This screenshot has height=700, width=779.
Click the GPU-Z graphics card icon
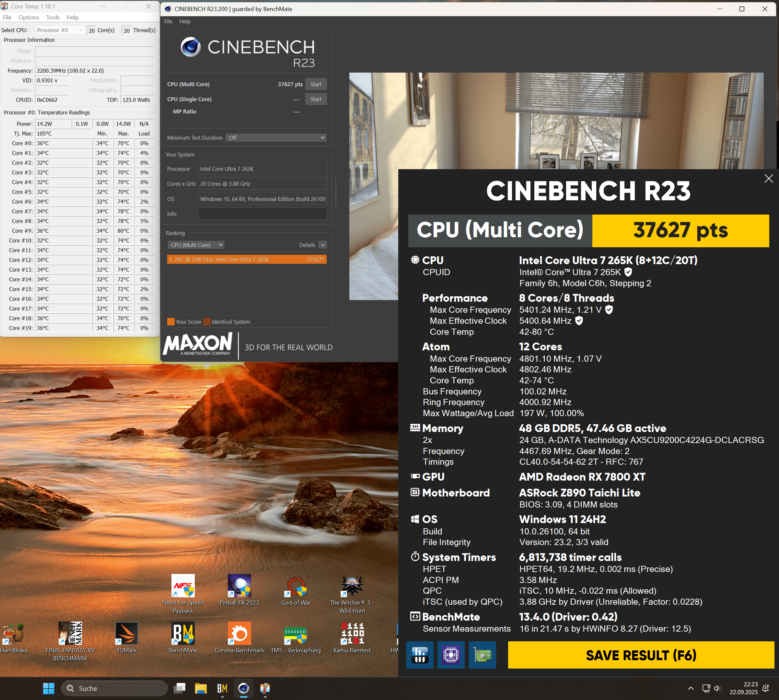(x=482, y=655)
